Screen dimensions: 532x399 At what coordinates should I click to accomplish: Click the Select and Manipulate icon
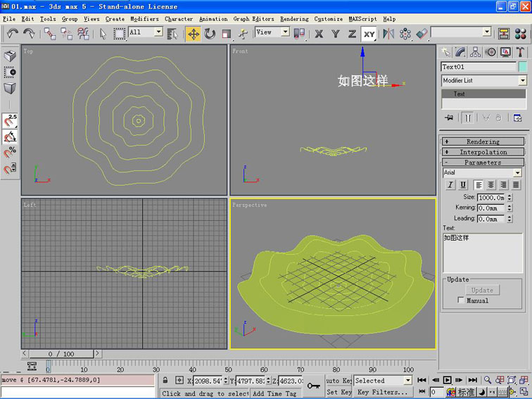tap(243, 34)
